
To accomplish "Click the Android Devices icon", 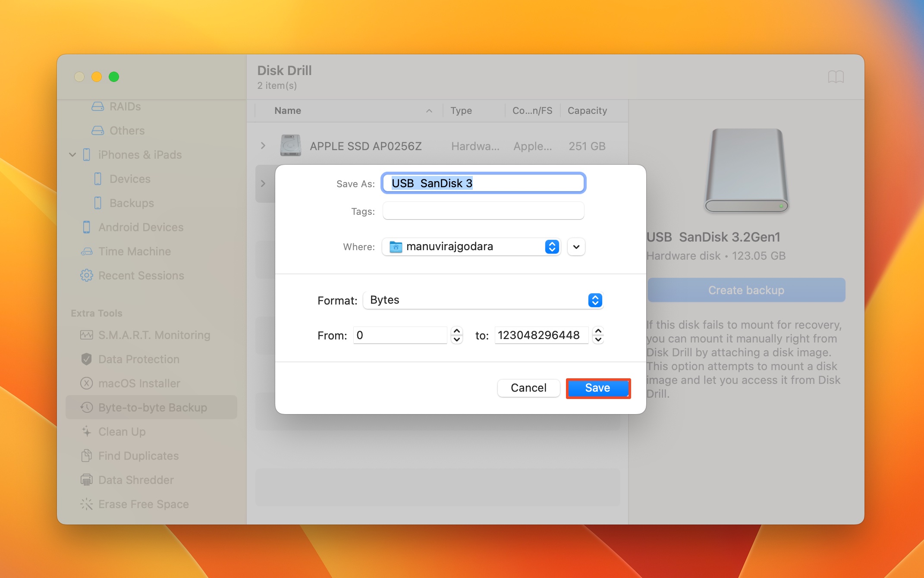I will (87, 227).
